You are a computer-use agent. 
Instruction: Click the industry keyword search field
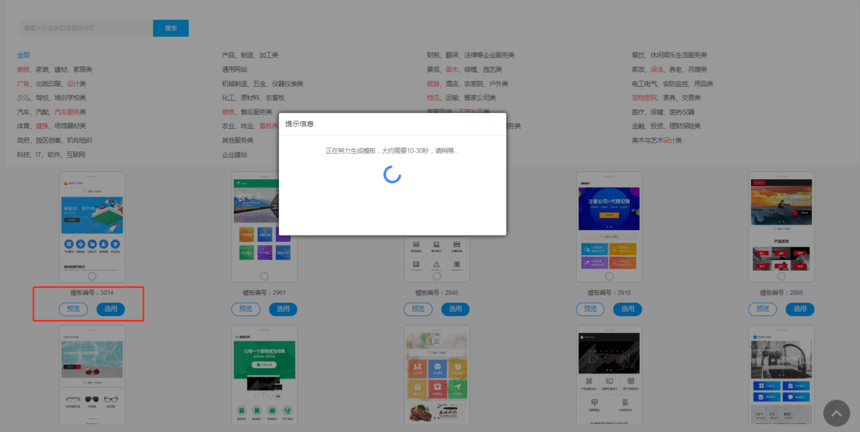point(86,28)
